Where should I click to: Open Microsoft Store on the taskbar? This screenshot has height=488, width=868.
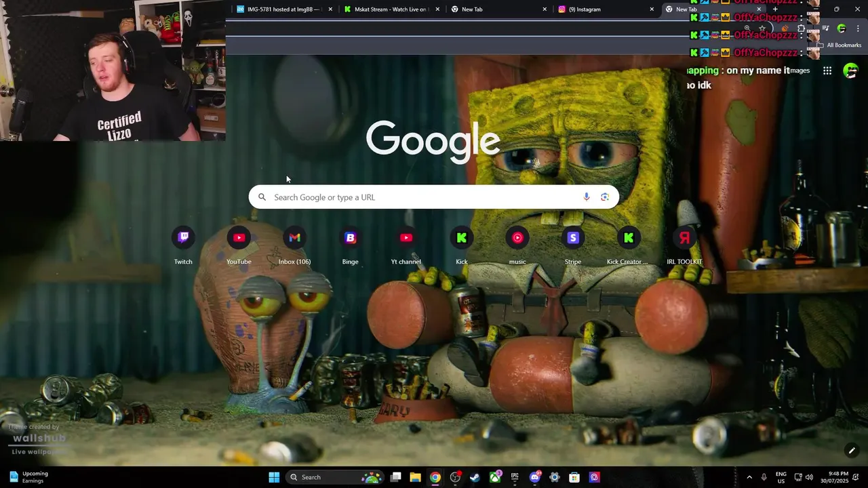(x=574, y=477)
